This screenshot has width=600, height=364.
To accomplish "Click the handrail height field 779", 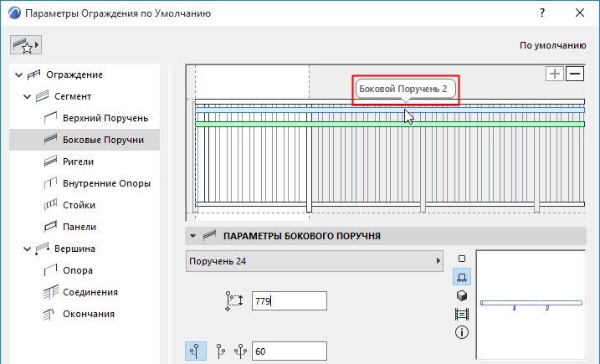I will 290,301.
